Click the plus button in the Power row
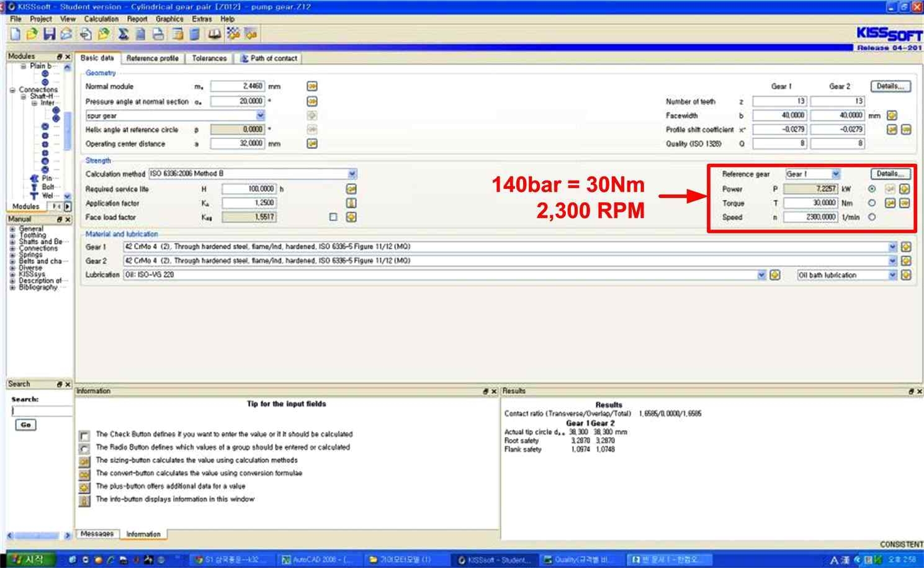 click(905, 189)
